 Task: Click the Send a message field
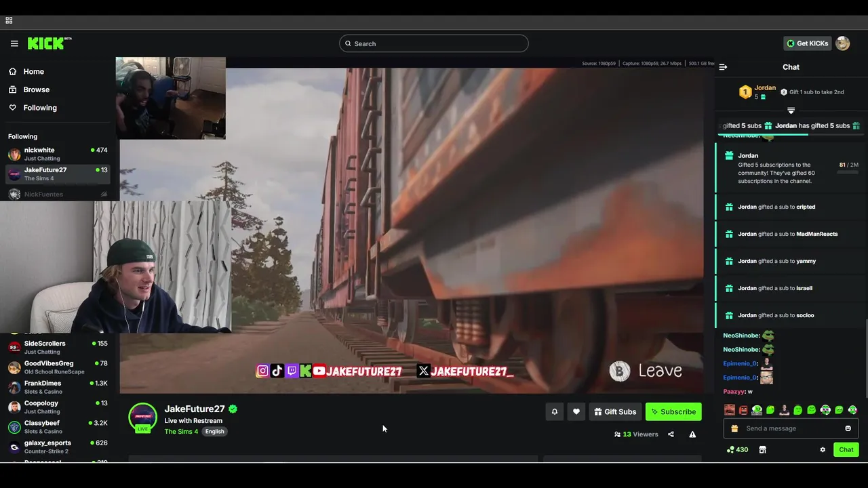coord(791,428)
